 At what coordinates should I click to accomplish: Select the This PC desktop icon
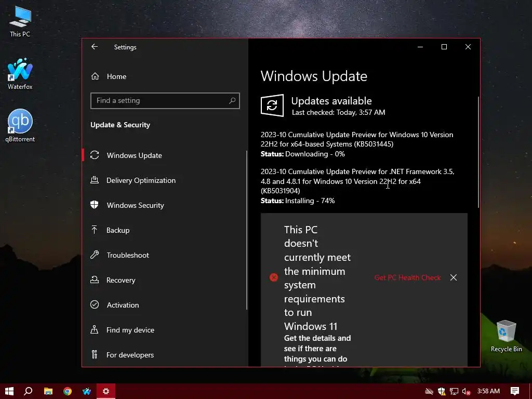point(20,21)
